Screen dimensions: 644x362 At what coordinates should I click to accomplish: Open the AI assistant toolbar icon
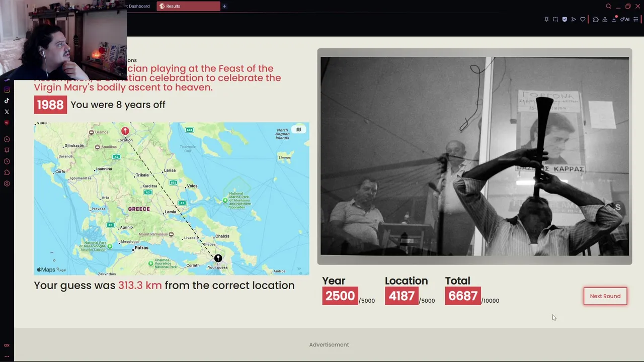pyautogui.click(x=625, y=20)
